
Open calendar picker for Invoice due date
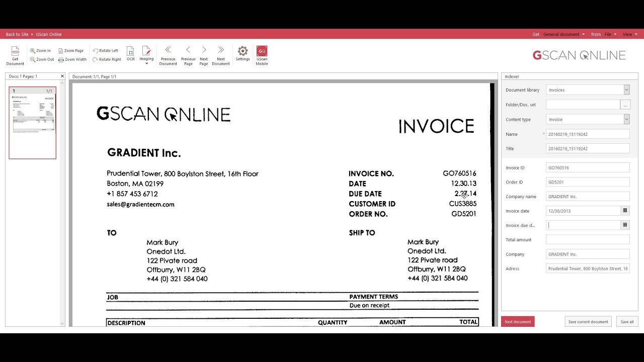625,225
